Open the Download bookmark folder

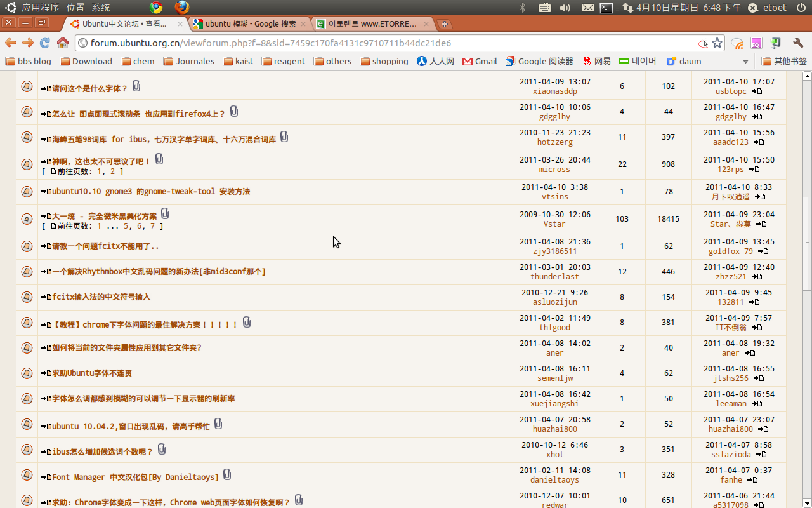click(x=86, y=61)
